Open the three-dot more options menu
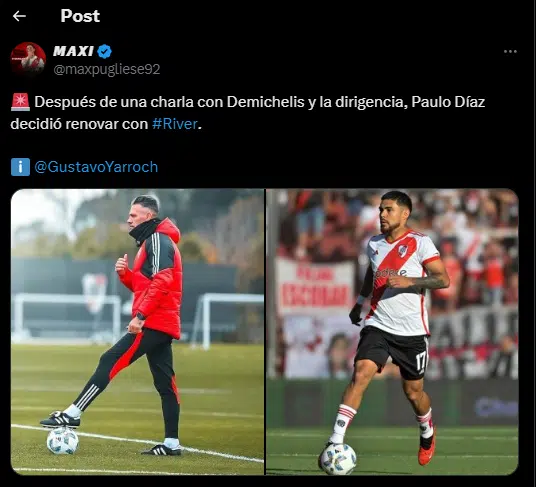Screen dimensions: 536x487 point(510,52)
